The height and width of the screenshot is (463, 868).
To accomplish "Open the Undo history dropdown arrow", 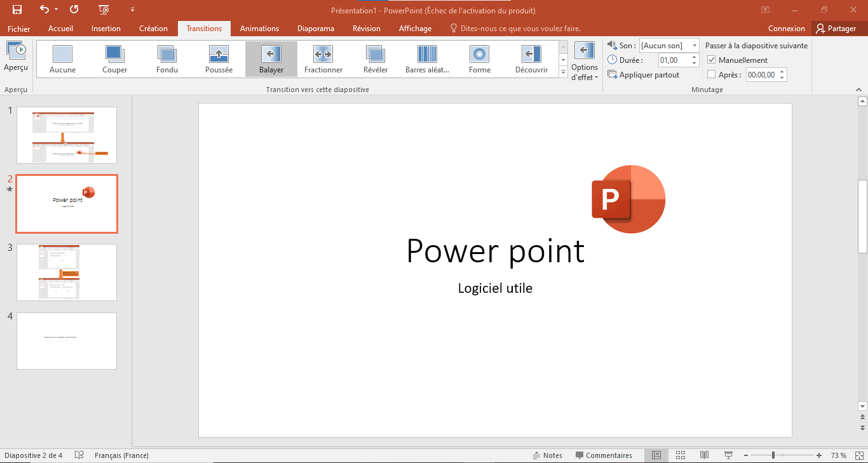I will [56, 10].
